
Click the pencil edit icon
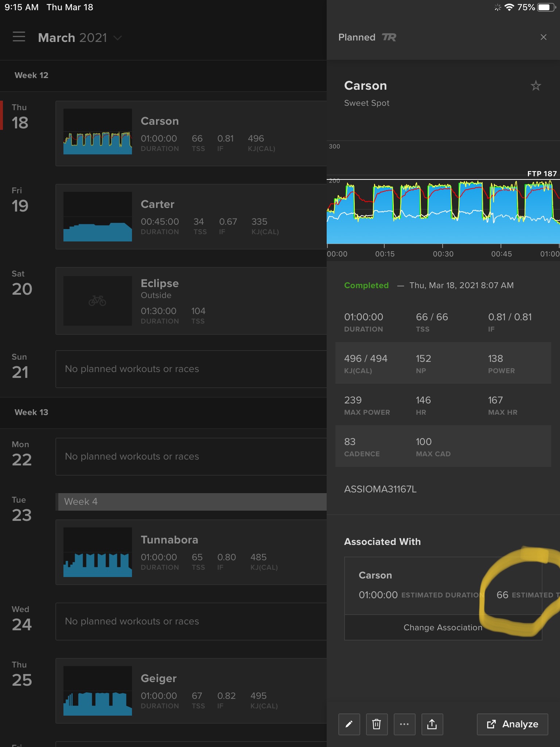[349, 724]
